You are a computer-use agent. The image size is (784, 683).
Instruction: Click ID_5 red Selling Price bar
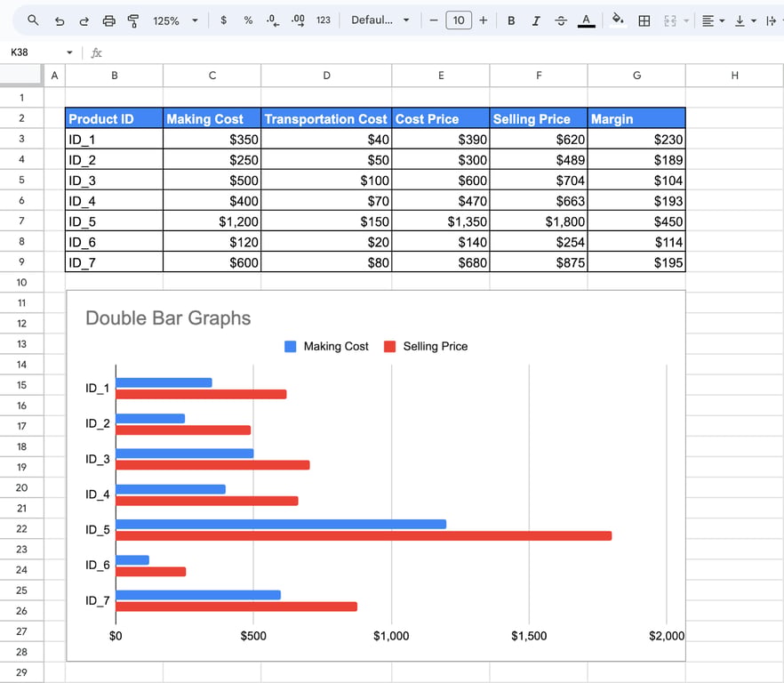click(x=364, y=536)
